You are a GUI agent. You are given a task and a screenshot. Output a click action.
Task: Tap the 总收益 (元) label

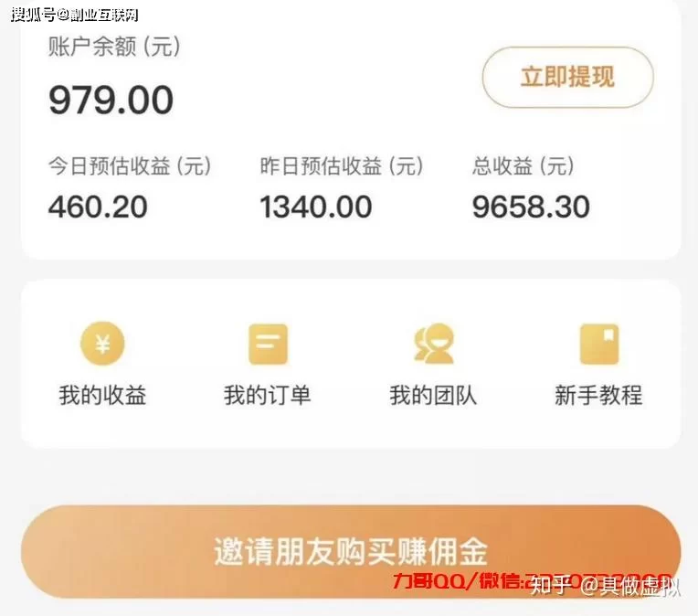tap(523, 166)
